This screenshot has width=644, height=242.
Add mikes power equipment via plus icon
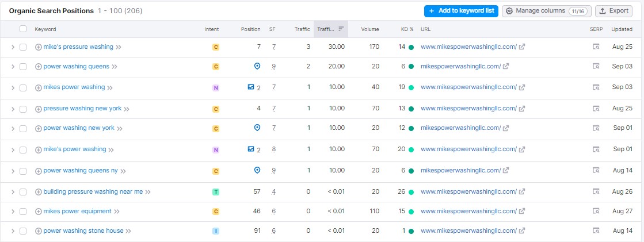[x=38, y=212]
